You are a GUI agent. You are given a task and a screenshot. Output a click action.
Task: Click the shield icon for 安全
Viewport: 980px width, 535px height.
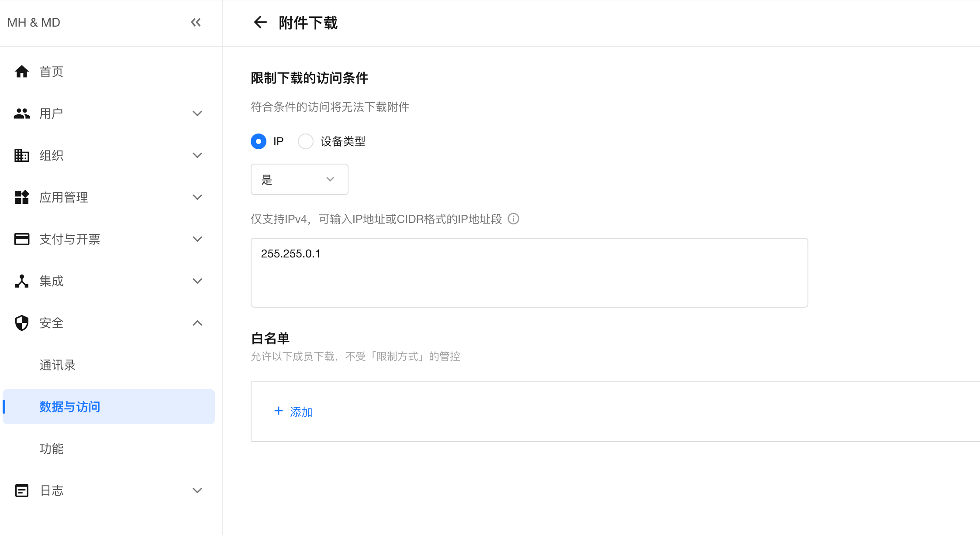(x=22, y=323)
